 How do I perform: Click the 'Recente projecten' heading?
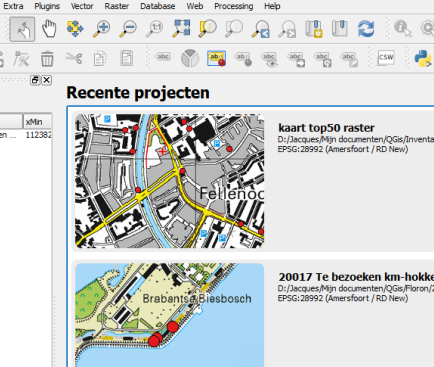[x=138, y=93]
